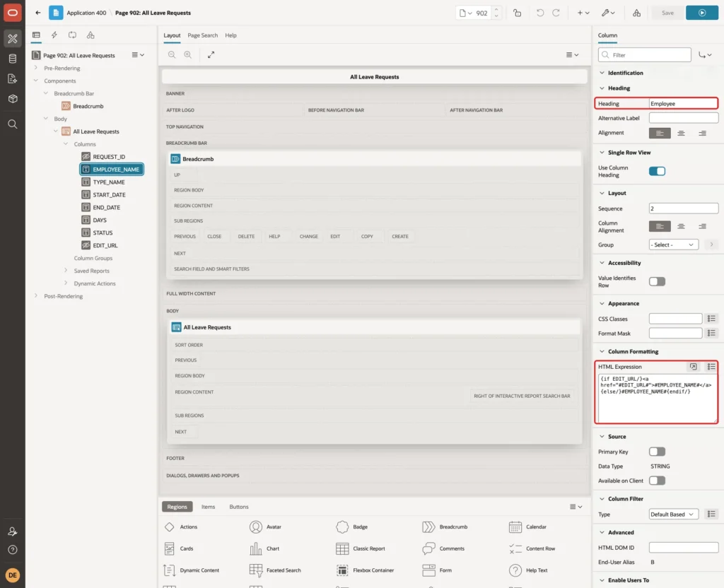The height and width of the screenshot is (588, 724).
Task: Switch to Dynamic Actions lightning tab
Action: [x=54, y=35]
